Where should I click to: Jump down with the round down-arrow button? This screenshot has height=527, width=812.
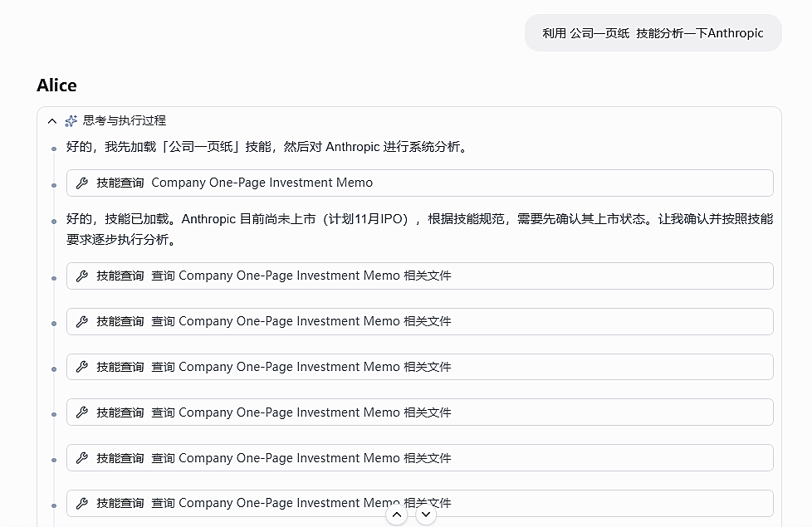426,515
